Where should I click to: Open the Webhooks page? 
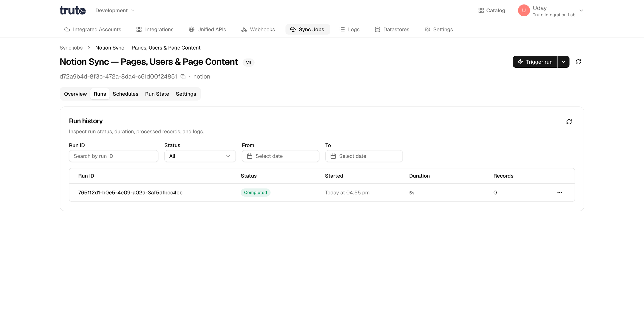point(258,29)
